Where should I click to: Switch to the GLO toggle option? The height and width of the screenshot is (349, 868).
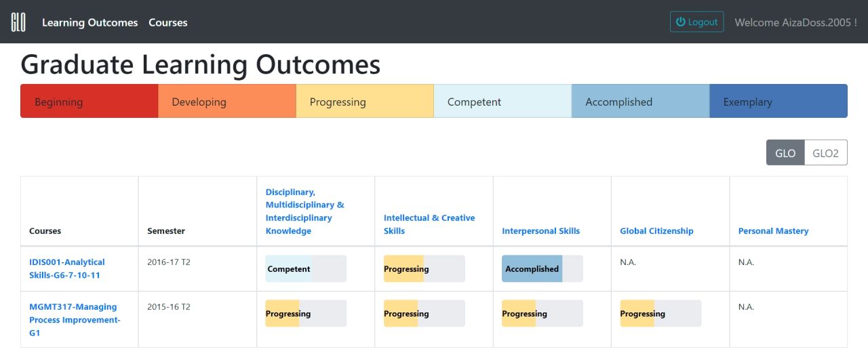pos(785,153)
